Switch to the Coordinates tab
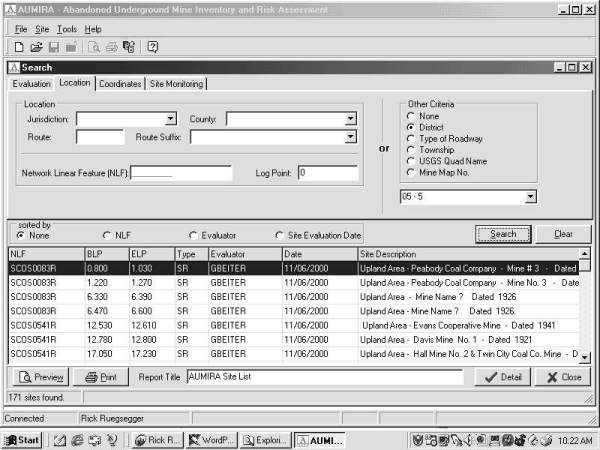600x450 pixels. 120,84
